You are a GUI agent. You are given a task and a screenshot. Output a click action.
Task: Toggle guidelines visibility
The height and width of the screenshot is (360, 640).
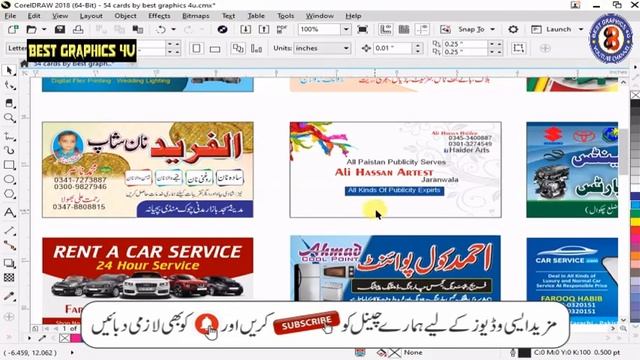[x=422, y=29]
